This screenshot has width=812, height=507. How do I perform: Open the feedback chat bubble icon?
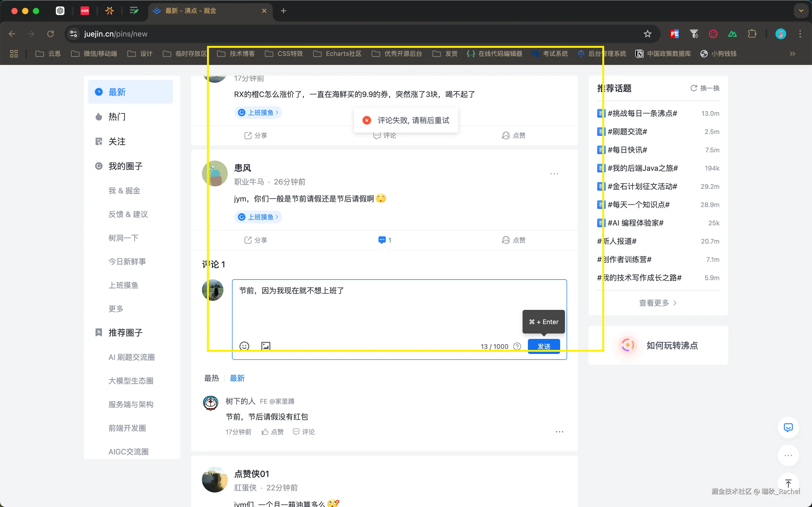(x=788, y=428)
